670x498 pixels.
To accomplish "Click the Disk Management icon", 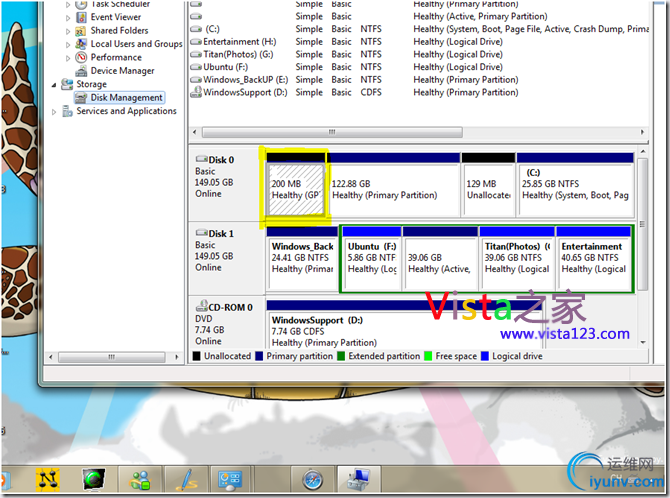I will 81,98.
